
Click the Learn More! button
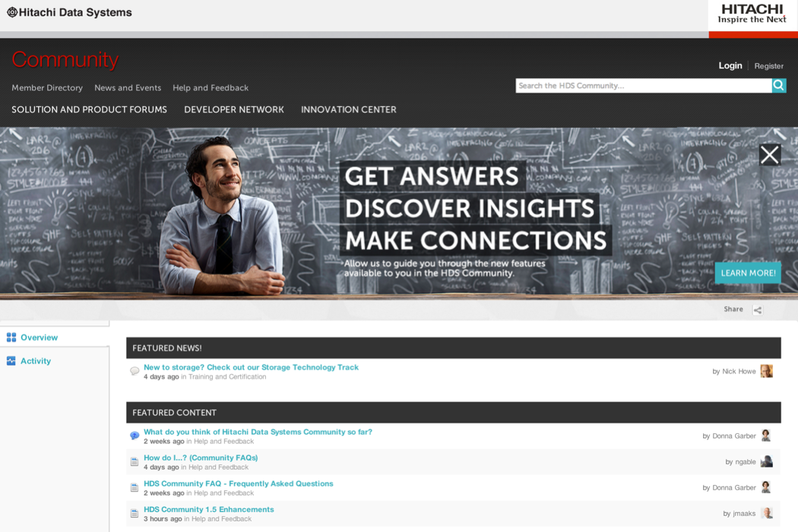(x=748, y=273)
